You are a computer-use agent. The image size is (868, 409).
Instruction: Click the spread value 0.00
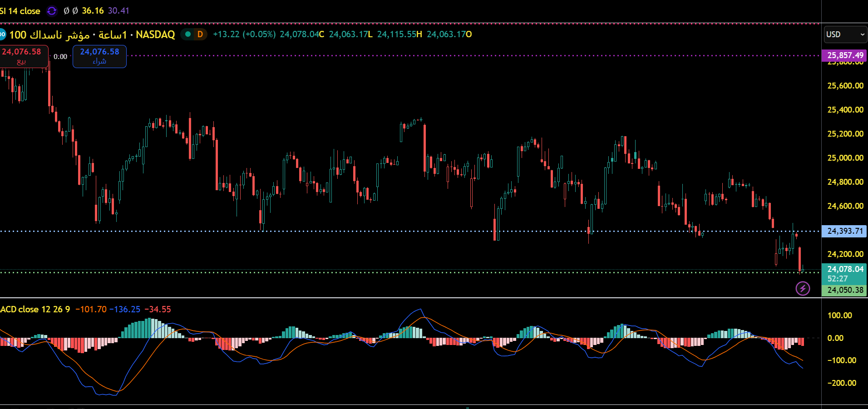(60, 57)
